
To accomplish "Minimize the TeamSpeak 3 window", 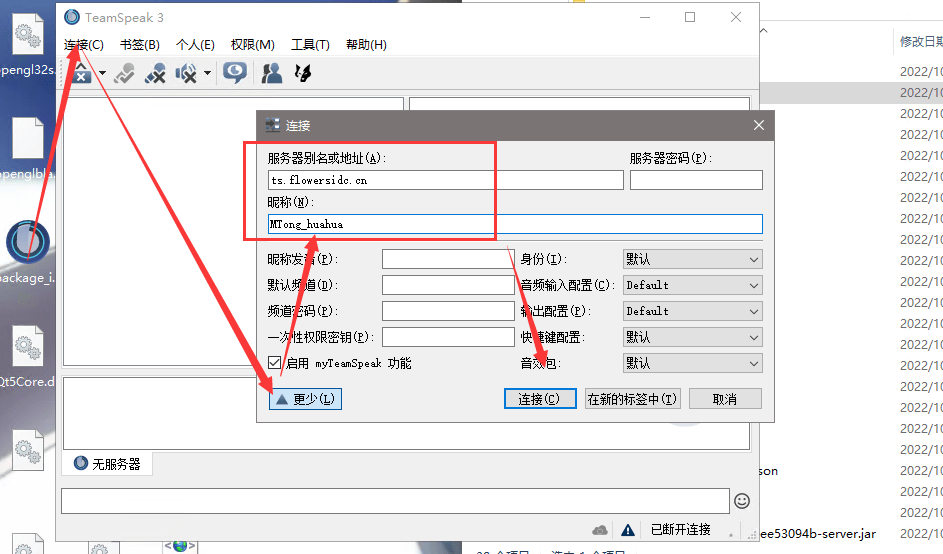I will 645,17.
